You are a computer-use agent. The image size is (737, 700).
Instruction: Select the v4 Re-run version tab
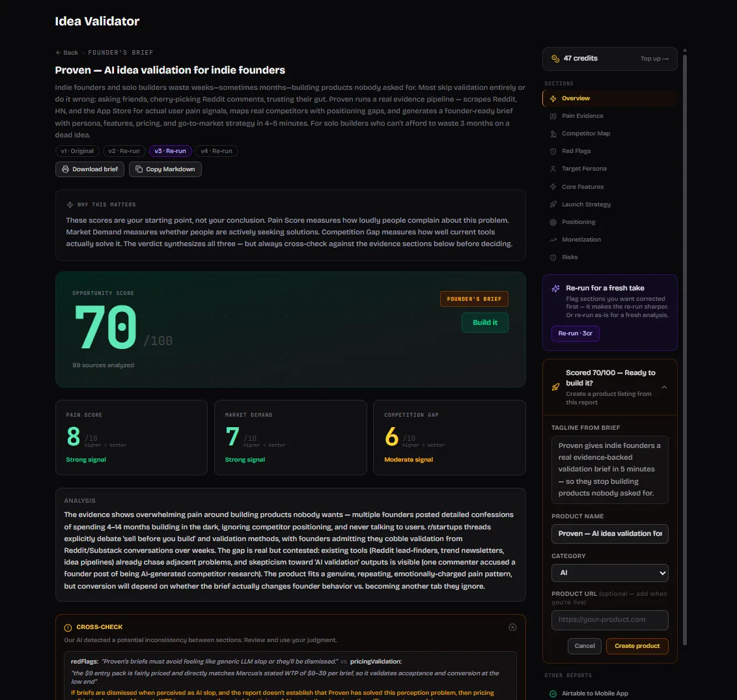(216, 151)
